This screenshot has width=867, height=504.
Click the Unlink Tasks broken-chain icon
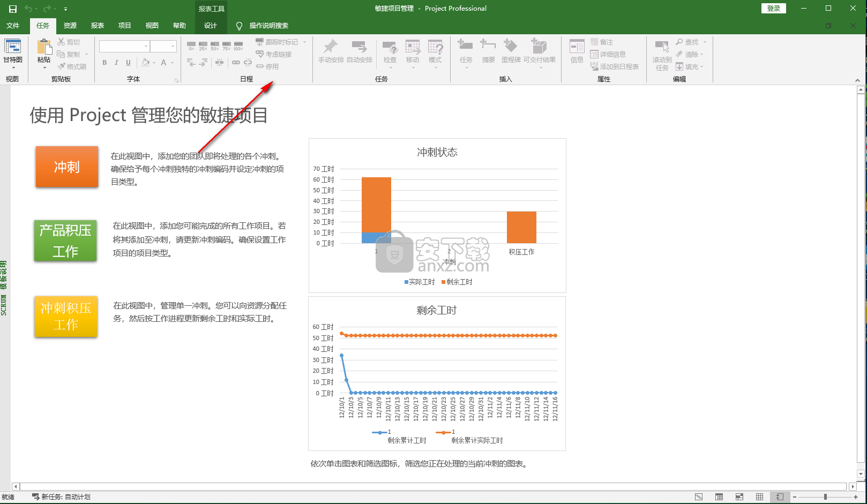pyautogui.click(x=248, y=63)
